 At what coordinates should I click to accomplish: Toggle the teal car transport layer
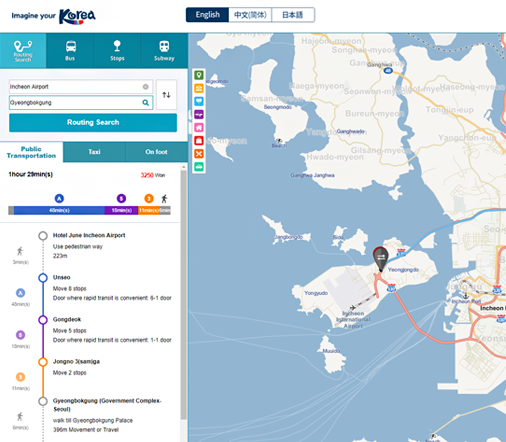click(x=199, y=166)
